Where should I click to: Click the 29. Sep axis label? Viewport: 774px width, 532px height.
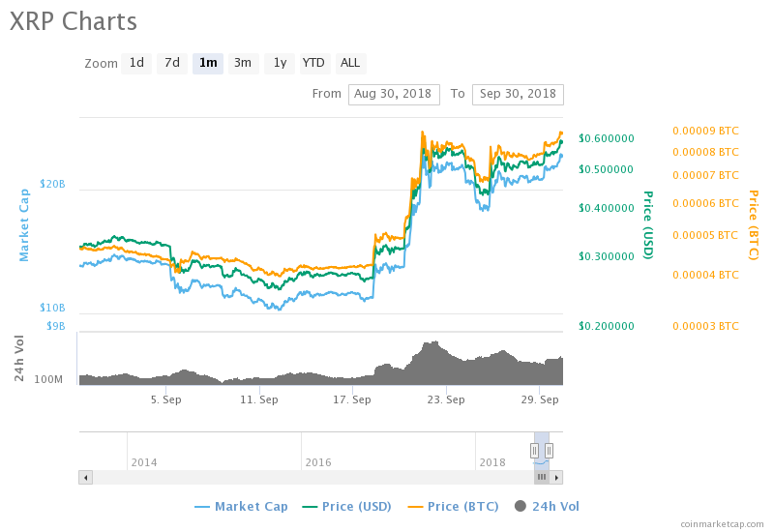click(540, 399)
